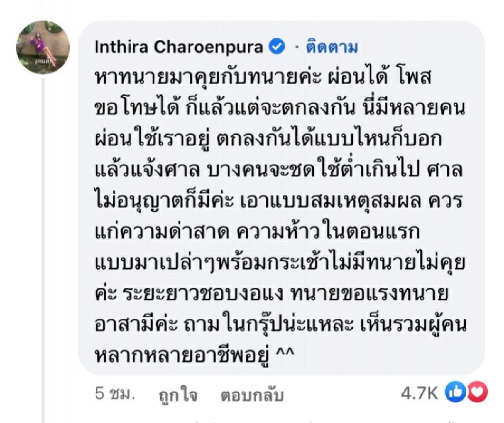Open the Inthira Charoenpura profile name link

coord(178,47)
